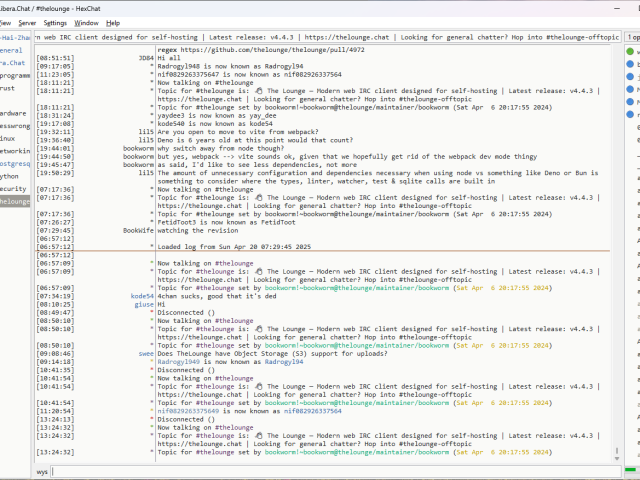Click the message input box
Viewport: 640px width, 480px height.
[x=330, y=470]
